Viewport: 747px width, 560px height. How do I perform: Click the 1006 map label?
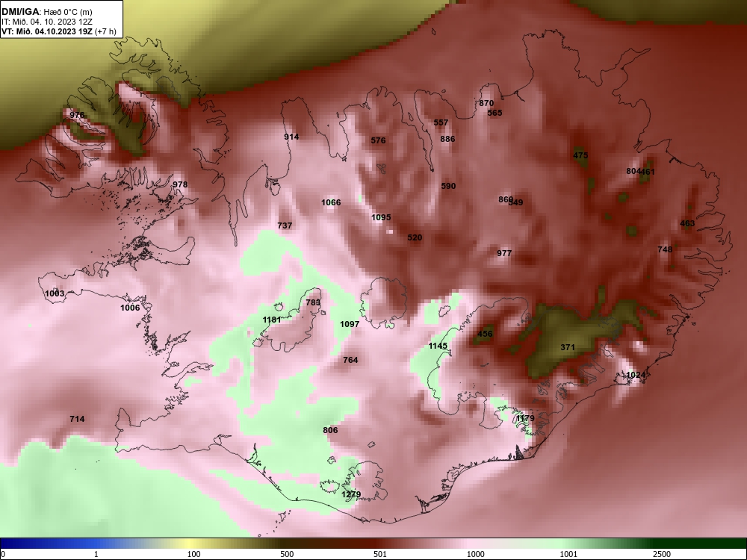(x=130, y=308)
